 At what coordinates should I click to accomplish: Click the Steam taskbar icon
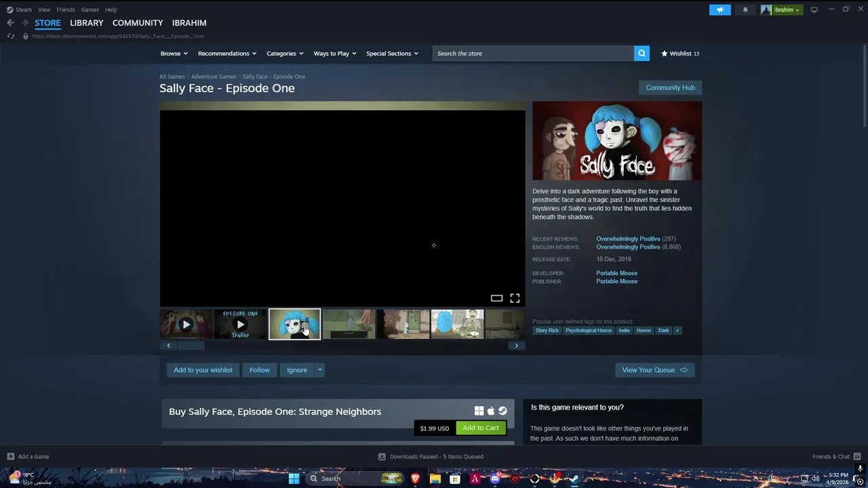(574, 479)
